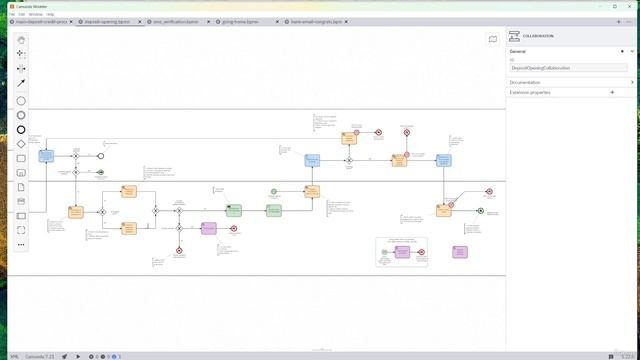Switch to the bank-email-congrats.bpmn tab
This screenshot has height=360, width=640.
point(316,22)
